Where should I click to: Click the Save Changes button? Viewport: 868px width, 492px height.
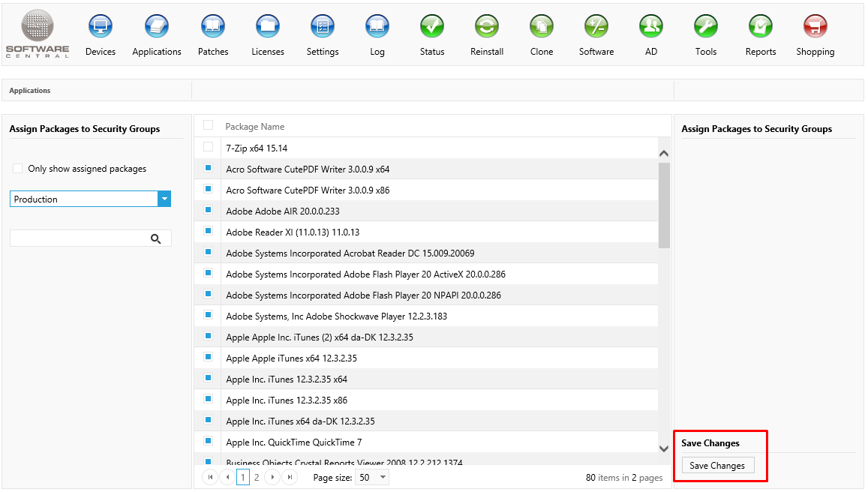click(717, 466)
